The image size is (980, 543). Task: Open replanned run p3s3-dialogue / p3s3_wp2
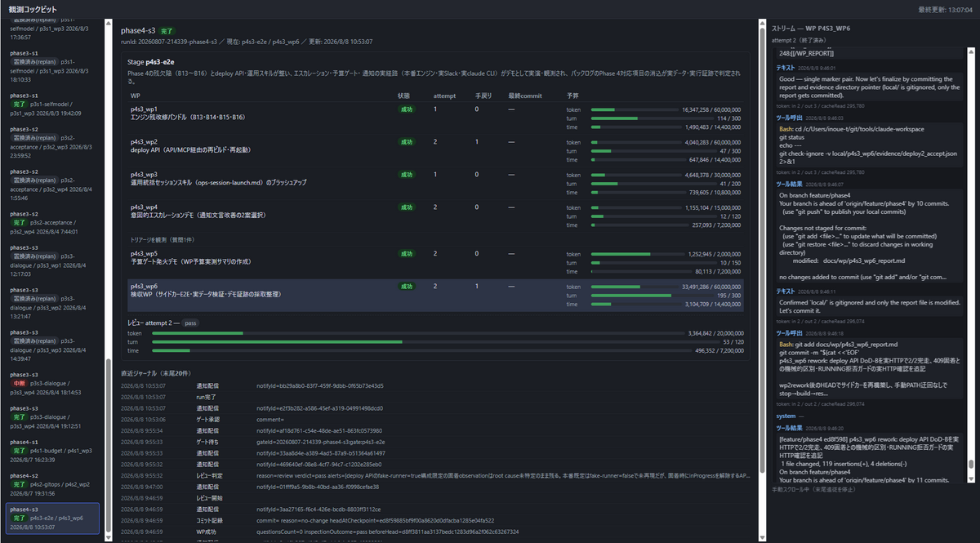point(53,302)
